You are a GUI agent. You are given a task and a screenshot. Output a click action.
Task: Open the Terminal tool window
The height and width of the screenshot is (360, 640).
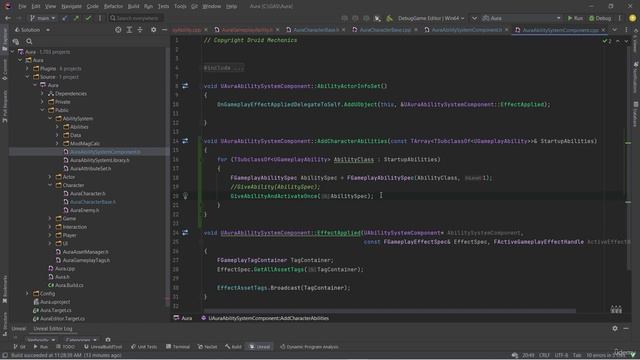[x=178, y=347]
